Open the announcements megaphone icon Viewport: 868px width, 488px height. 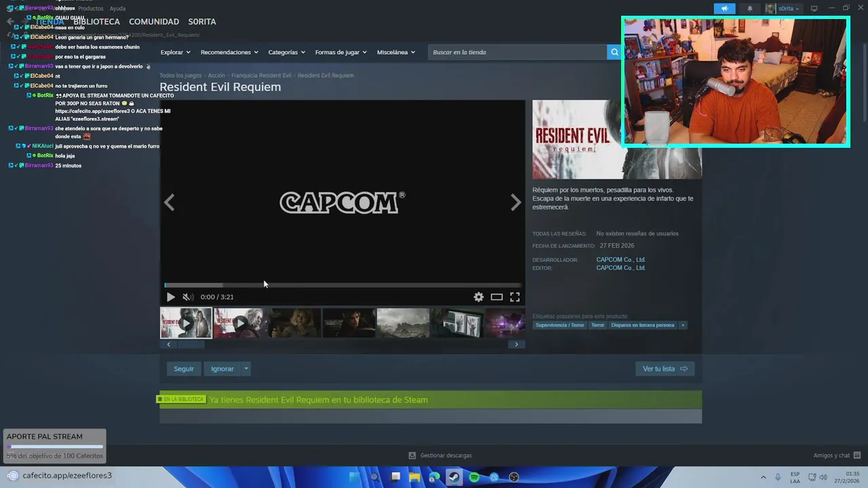(724, 9)
